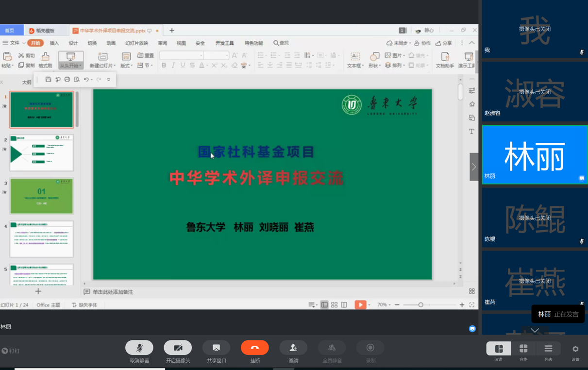Viewport: 588px width, 370px height.
Task: Turn on the camera (开启摄像头)
Action: (x=178, y=348)
